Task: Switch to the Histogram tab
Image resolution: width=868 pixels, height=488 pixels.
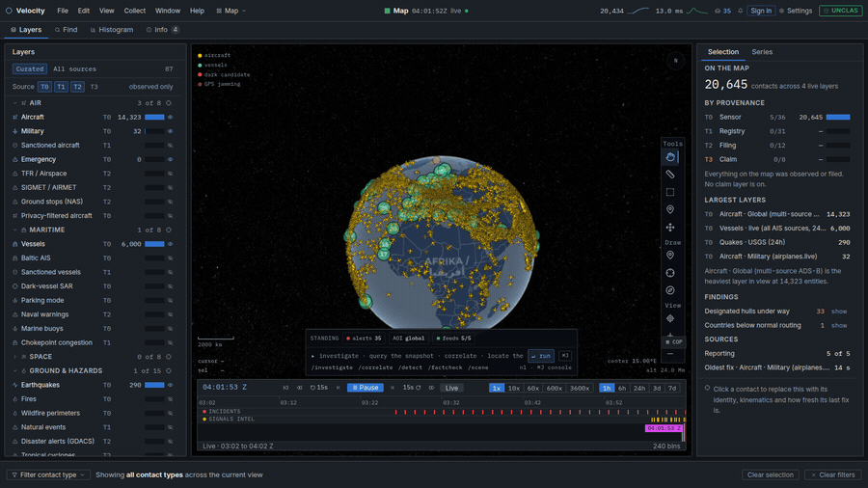Action: coord(112,30)
